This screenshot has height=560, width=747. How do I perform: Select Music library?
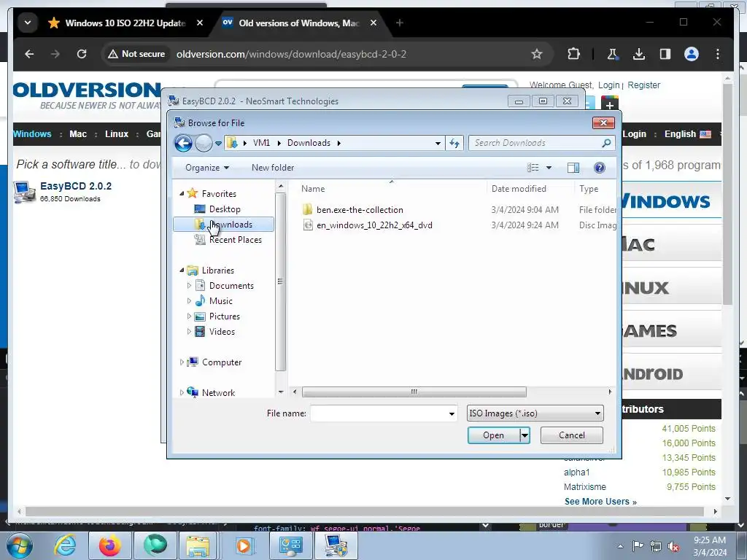point(220,301)
